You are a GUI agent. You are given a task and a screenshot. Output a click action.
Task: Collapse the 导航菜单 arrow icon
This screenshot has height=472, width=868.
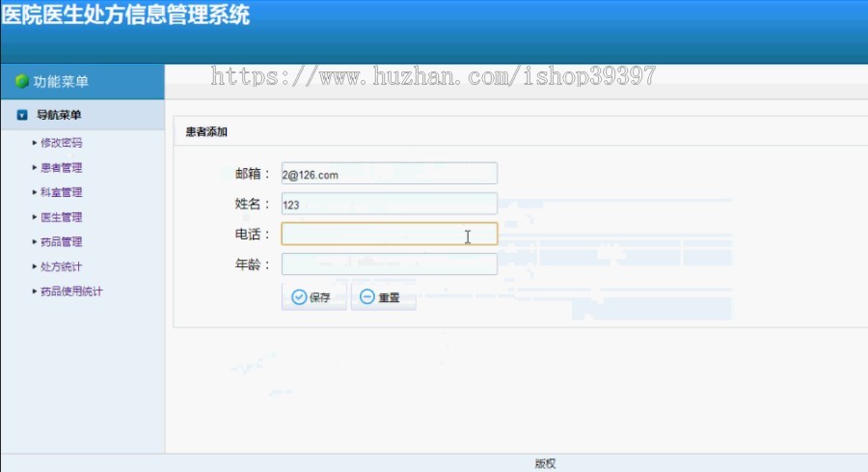[x=22, y=115]
